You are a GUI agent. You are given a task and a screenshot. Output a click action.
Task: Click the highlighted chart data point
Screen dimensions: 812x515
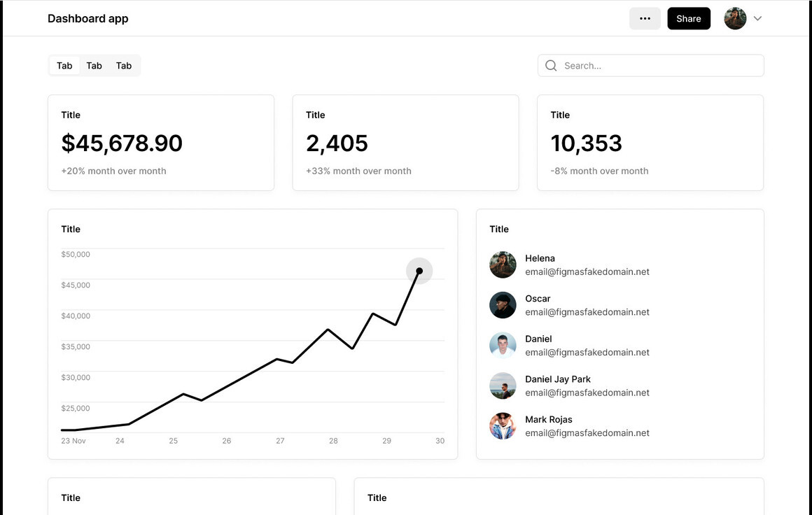tap(419, 271)
